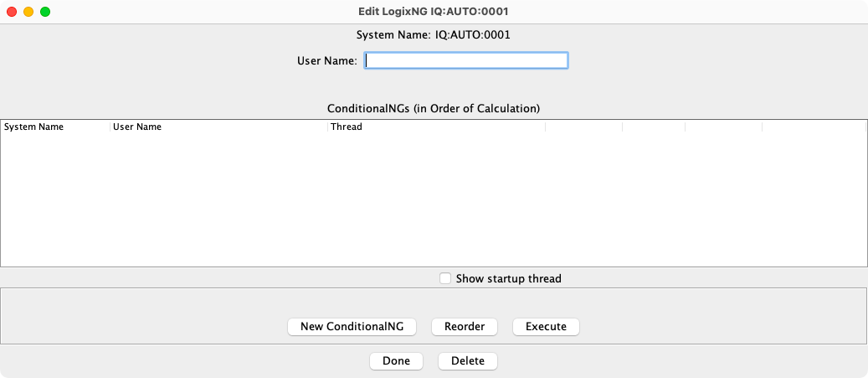Click the User Name text field
868x378 pixels.
tap(467, 60)
